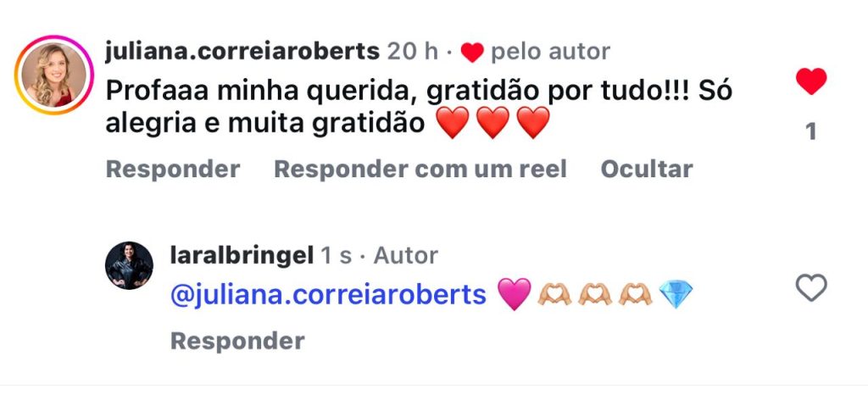This screenshot has width=868, height=395.
Task: Reply to Juliana's comment via 'Responder'
Action: [x=173, y=170]
